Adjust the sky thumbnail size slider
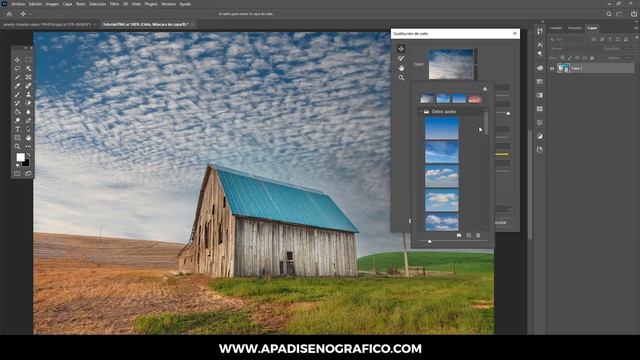The width and height of the screenshot is (640, 360). 429,242
